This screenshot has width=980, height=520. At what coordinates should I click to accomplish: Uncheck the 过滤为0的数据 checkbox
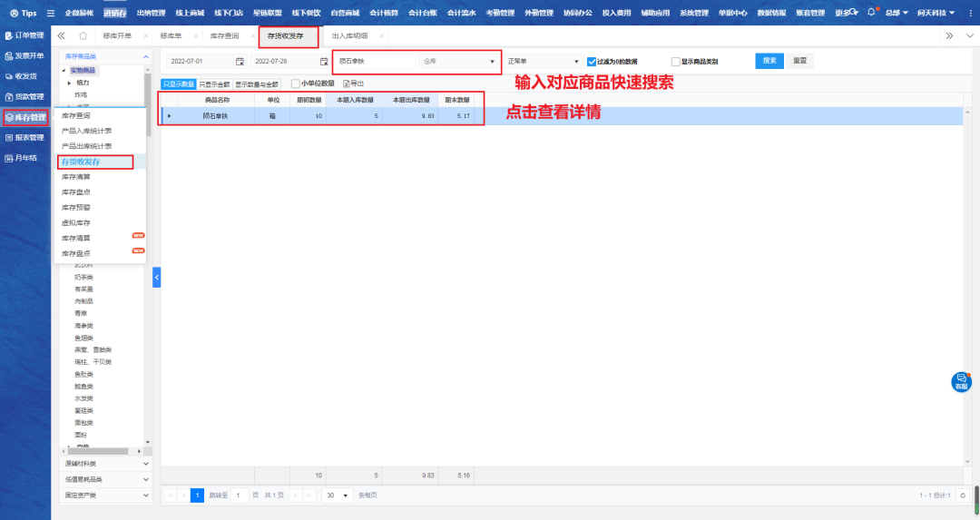click(592, 62)
